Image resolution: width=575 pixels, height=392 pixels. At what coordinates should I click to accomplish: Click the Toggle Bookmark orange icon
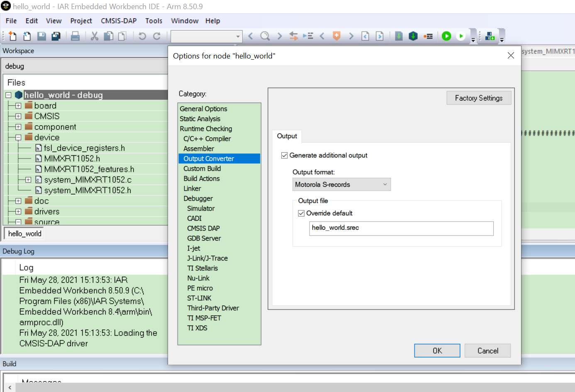336,36
